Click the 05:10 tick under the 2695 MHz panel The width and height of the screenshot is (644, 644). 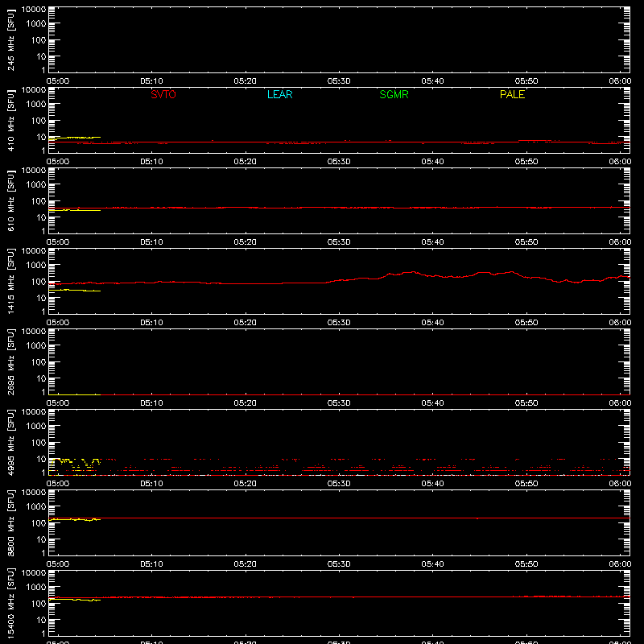click(x=151, y=403)
